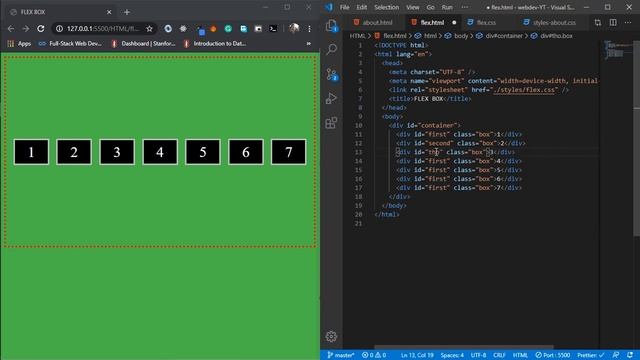Click Port : 5500 Live Server status
The image size is (640, 360).
pos(553,355)
